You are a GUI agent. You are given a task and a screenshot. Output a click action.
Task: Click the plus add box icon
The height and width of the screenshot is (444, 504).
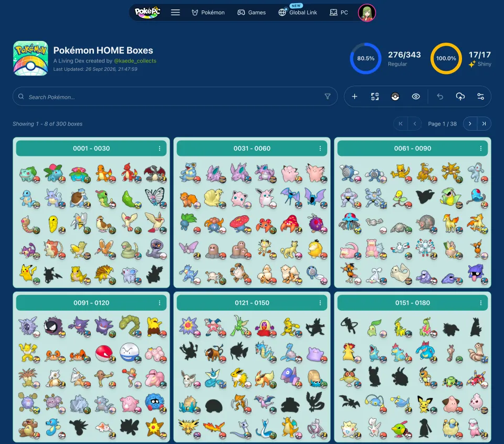pyautogui.click(x=354, y=97)
